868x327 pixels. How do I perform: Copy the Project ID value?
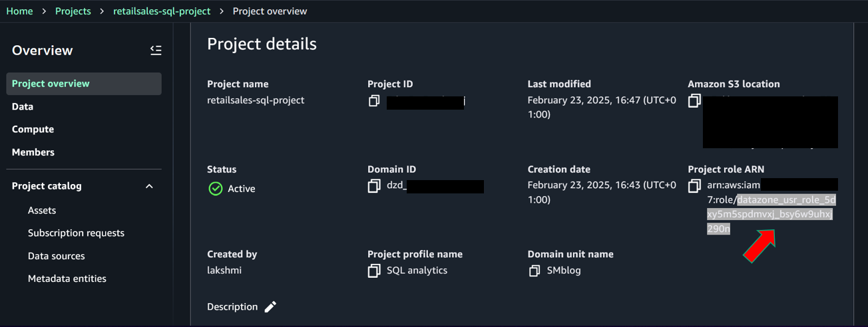pyautogui.click(x=374, y=101)
